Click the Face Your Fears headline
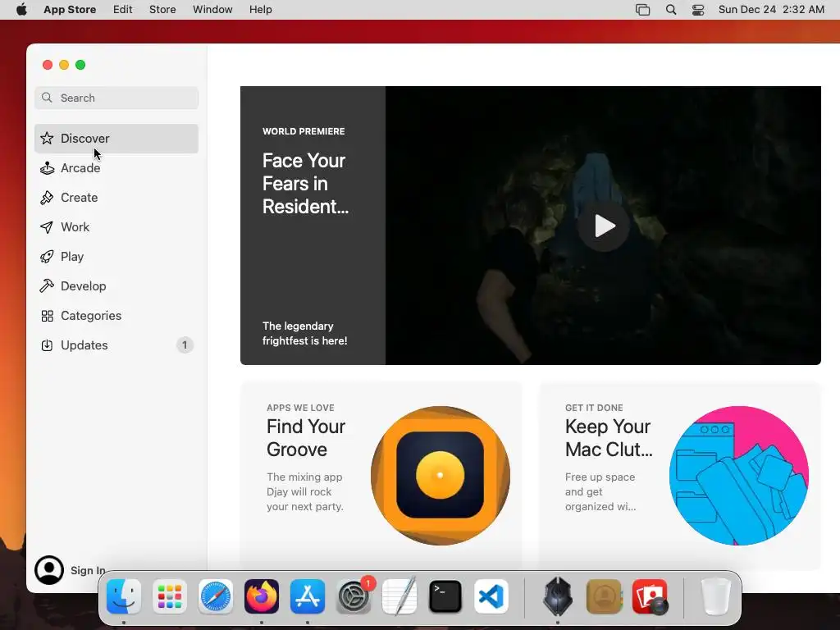 coord(305,183)
